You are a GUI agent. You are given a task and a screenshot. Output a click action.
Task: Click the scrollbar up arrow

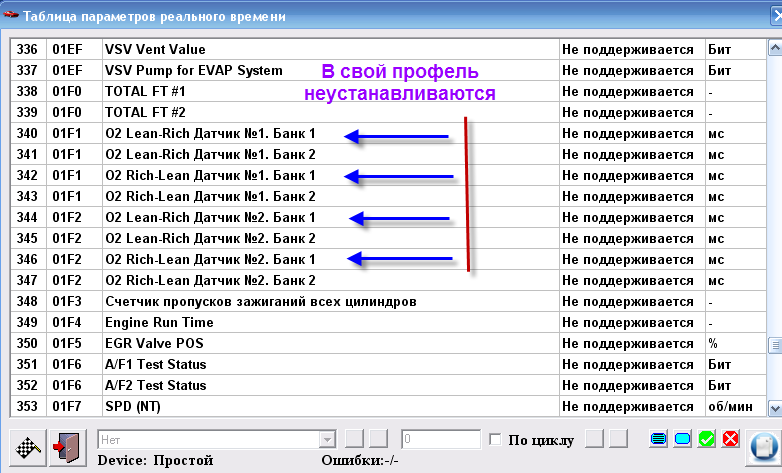tap(773, 47)
